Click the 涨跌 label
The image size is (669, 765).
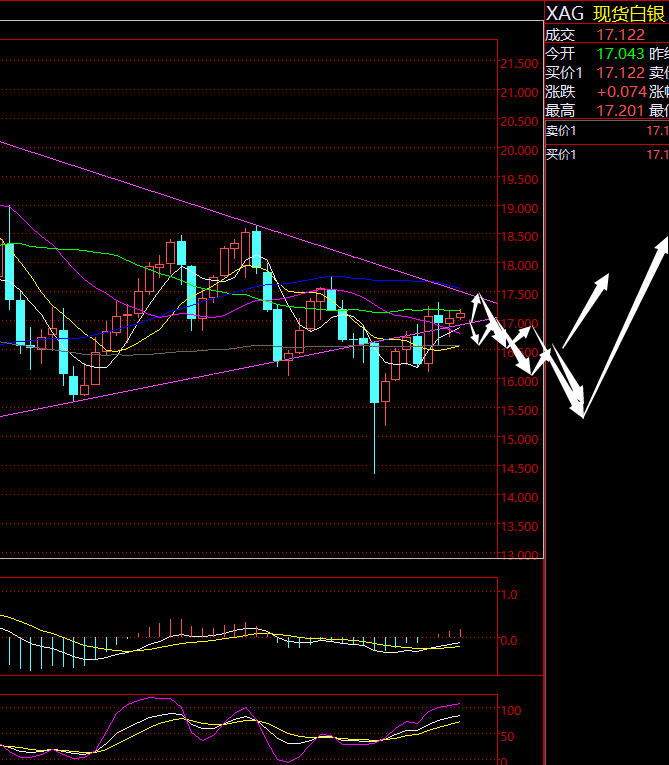(x=560, y=92)
